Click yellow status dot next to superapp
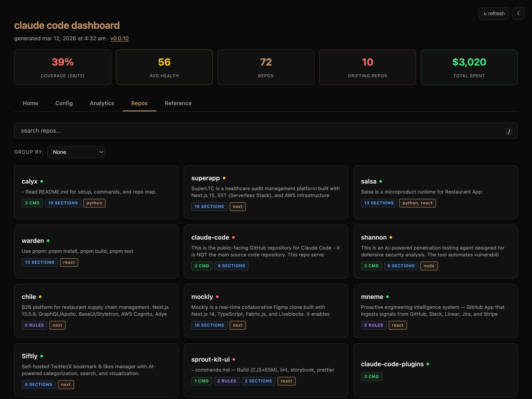The height and width of the screenshot is (399, 532). tap(224, 178)
